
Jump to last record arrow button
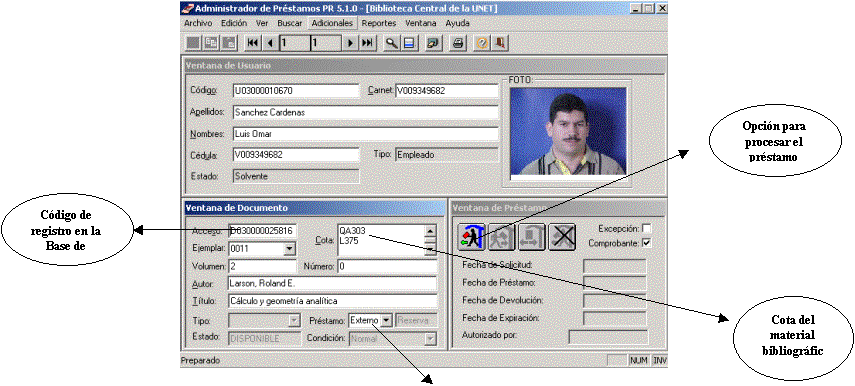(x=368, y=43)
